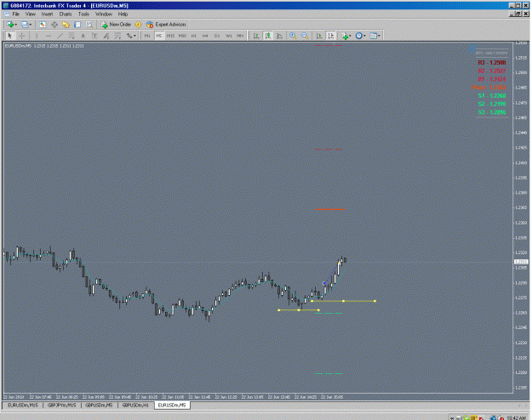The image size is (532, 420).
Task: Toggle Auto Scroll chart to end
Action: point(319,36)
